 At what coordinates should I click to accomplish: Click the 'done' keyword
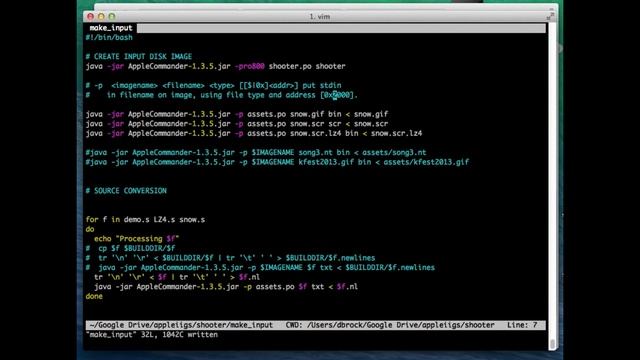(94, 296)
